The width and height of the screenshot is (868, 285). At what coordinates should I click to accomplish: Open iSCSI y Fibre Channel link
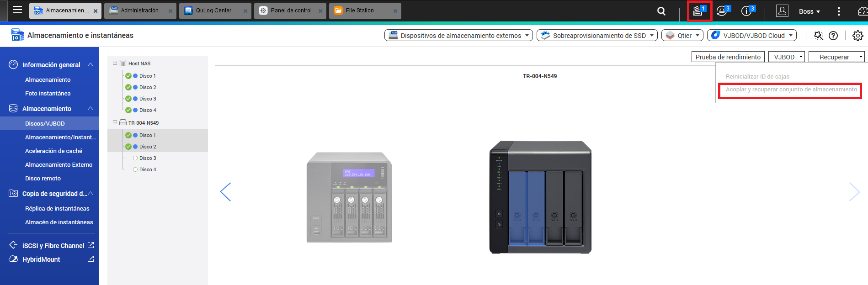(53, 246)
